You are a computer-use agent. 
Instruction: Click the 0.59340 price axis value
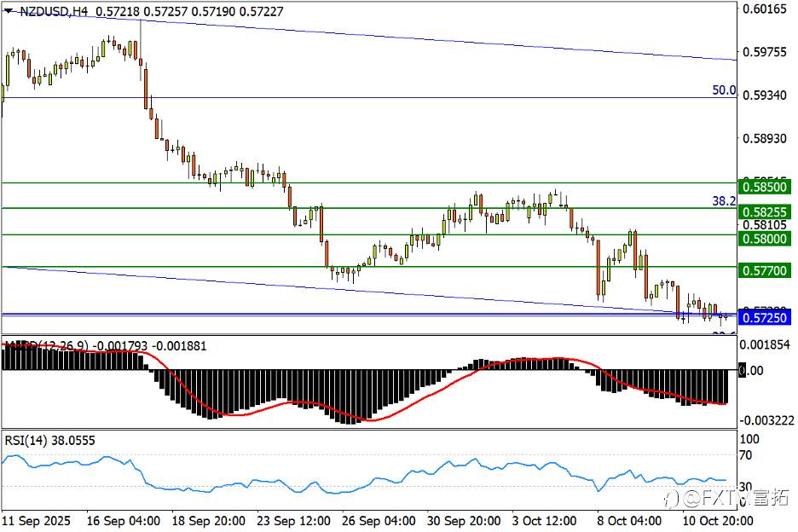click(765, 95)
